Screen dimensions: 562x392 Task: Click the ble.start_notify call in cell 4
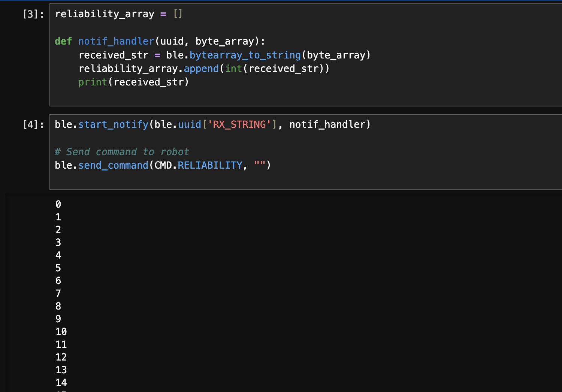point(113,124)
